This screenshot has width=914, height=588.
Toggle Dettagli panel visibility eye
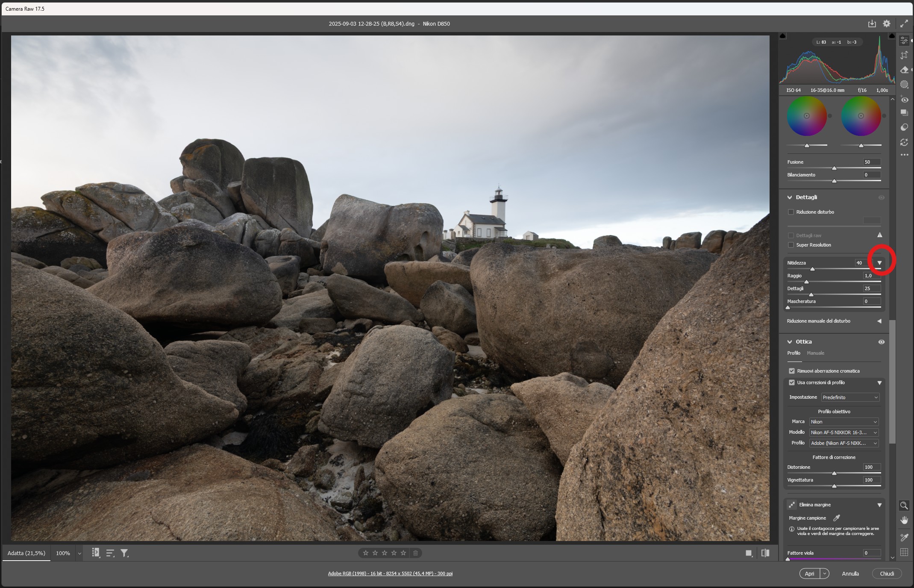click(x=881, y=197)
